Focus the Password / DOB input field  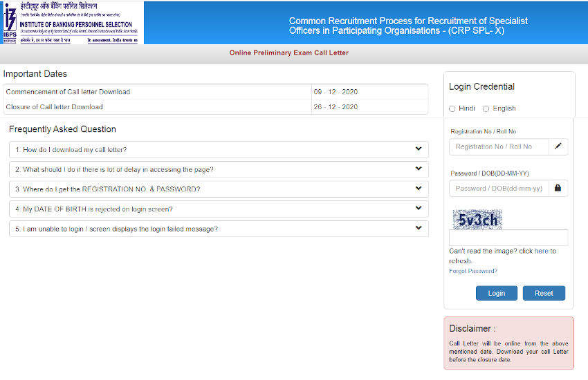(x=499, y=188)
